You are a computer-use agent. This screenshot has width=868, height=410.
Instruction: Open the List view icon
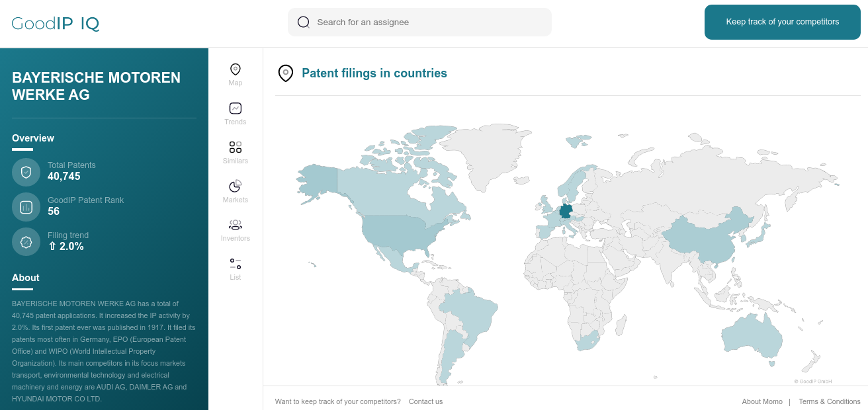point(235,263)
